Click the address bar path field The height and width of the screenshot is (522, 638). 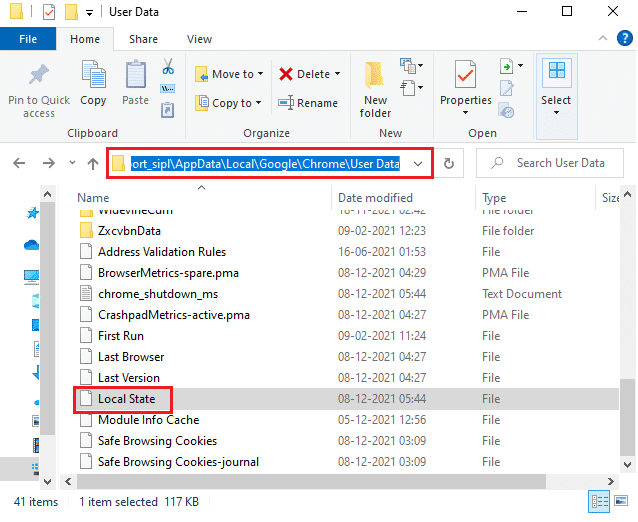[265, 164]
